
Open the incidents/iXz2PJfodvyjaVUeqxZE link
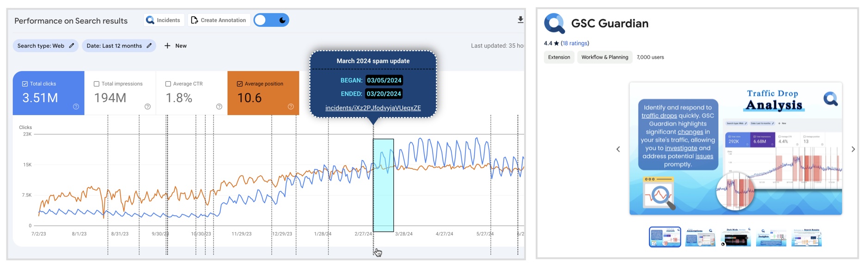(373, 108)
